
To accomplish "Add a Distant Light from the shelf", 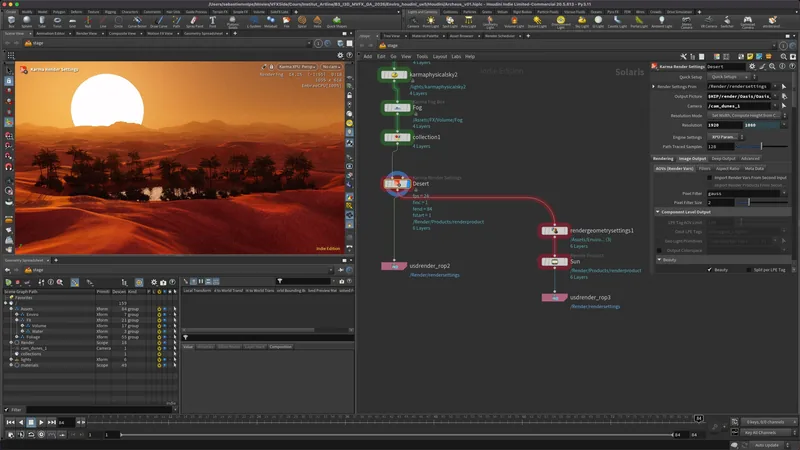I will [537, 22].
